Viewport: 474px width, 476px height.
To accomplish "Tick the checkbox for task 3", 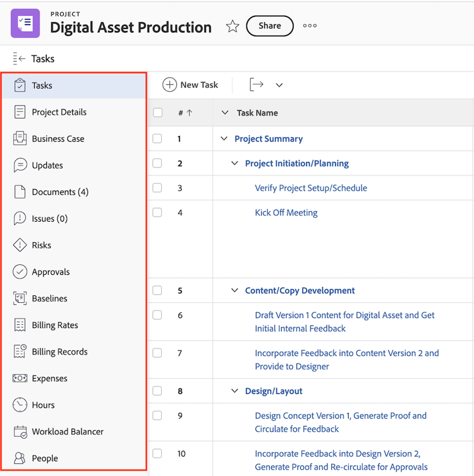I will [x=157, y=188].
